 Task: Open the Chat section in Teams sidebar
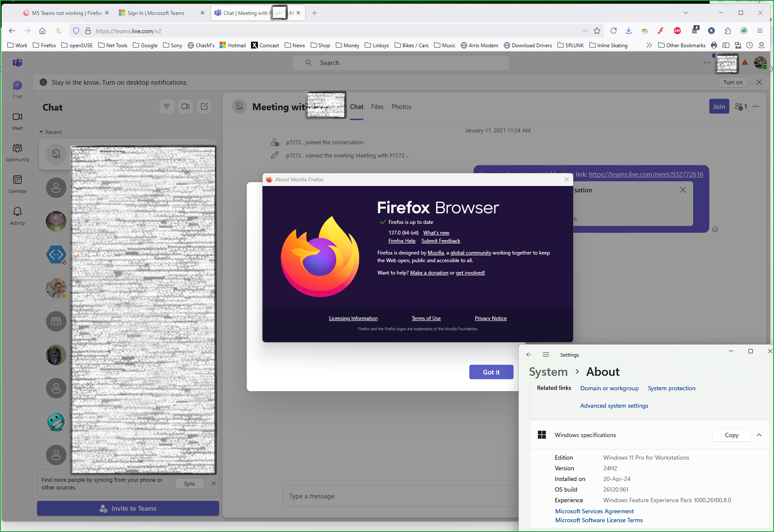coord(17,90)
